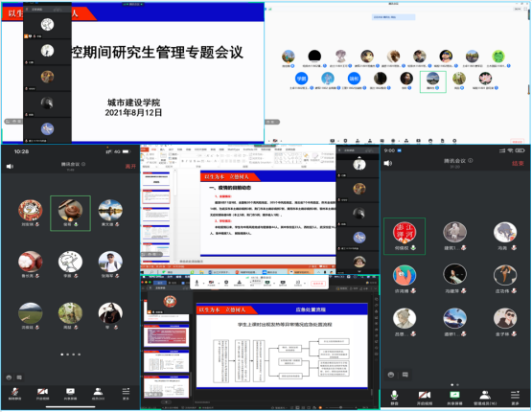Screen dimensions: 532x412
Task: Open chat icon in right phone meeting
Action: click(x=405, y=375)
